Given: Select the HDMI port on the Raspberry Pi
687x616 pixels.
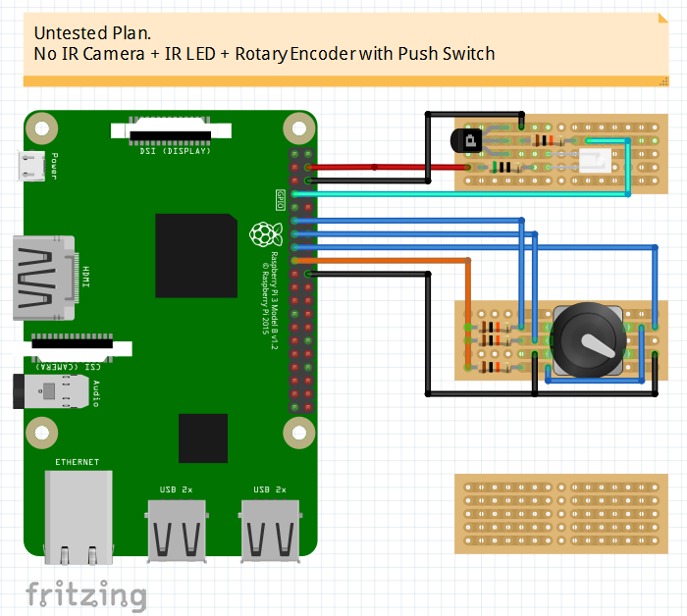Looking at the screenshot, I should tap(45, 278).
